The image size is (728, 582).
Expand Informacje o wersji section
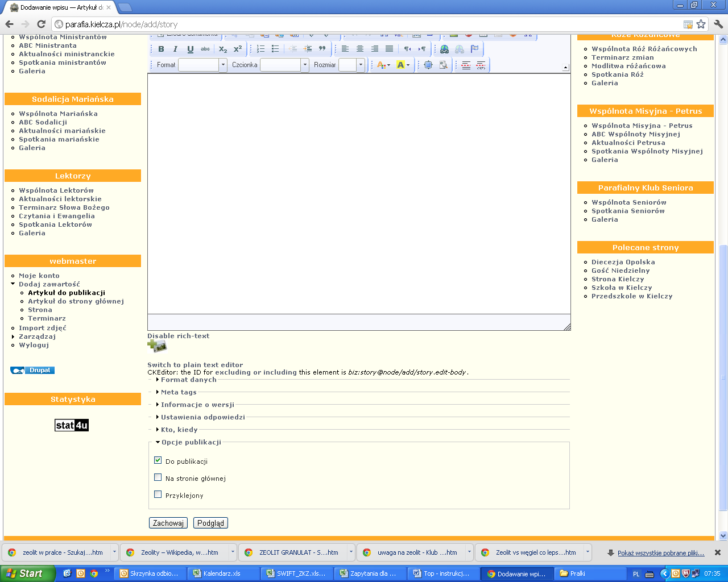[x=197, y=405]
